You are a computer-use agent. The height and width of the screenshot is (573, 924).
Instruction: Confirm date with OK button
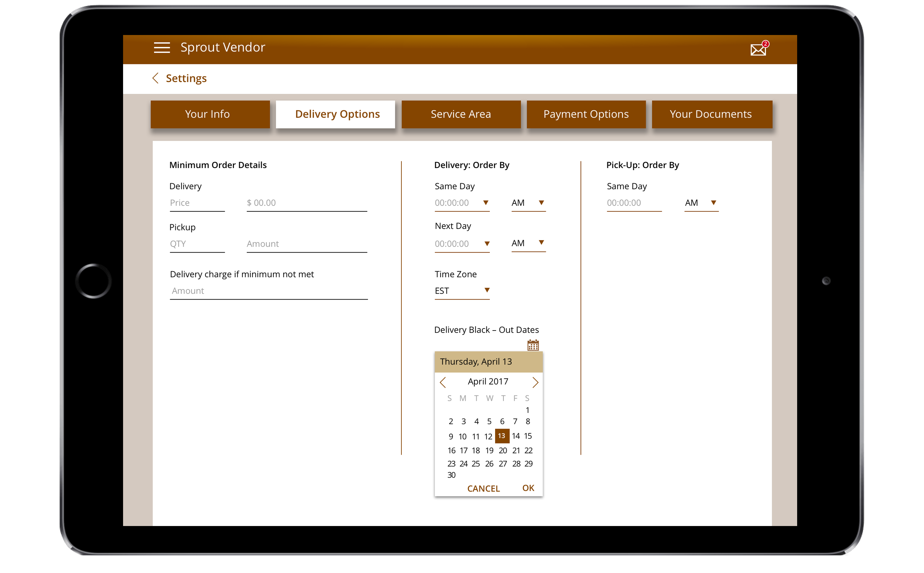pos(528,488)
